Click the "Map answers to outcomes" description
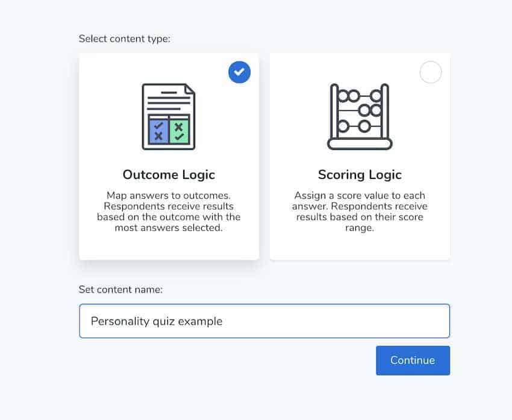The image size is (512, 420). 169,212
